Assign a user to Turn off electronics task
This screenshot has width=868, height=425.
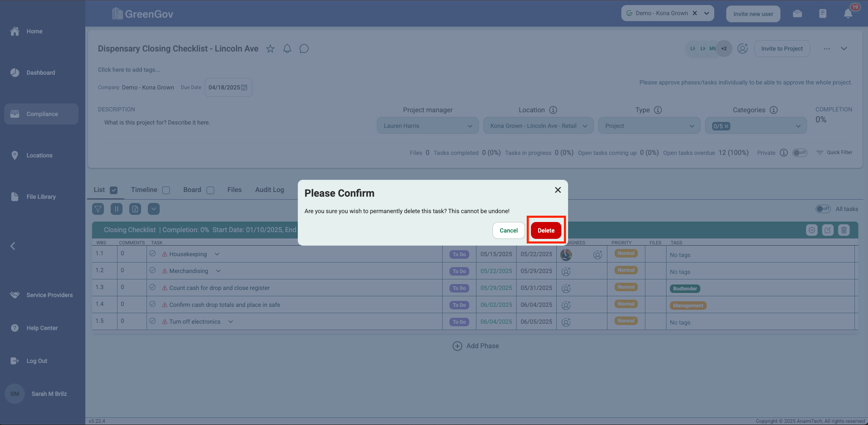(x=566, y=322)
